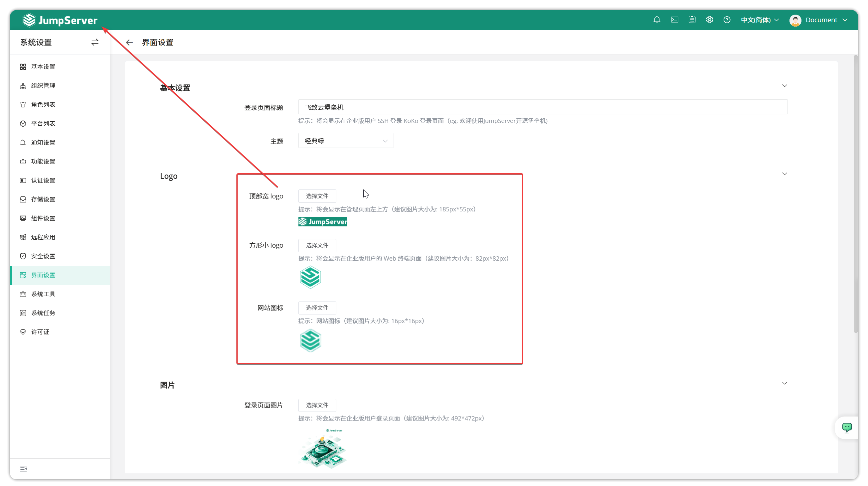Click the 系统任务 checklist icon
This screenshot has width=868, height=486.
point(23,313)
